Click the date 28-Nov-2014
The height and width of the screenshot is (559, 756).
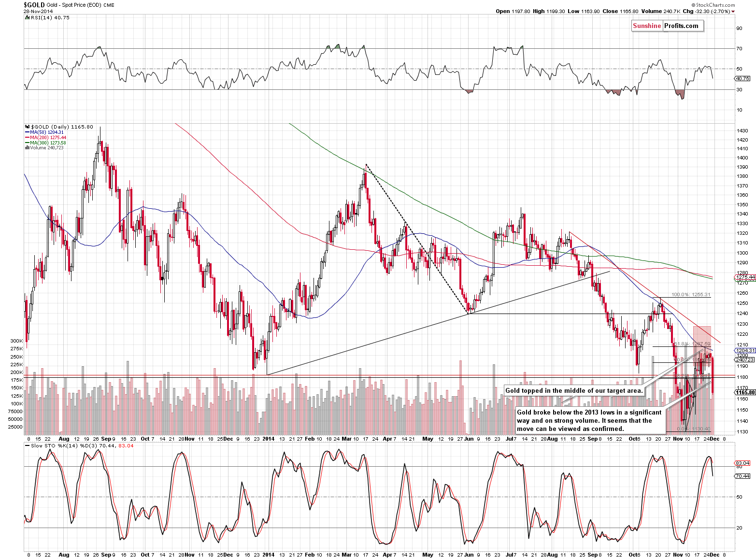(38, 11)
